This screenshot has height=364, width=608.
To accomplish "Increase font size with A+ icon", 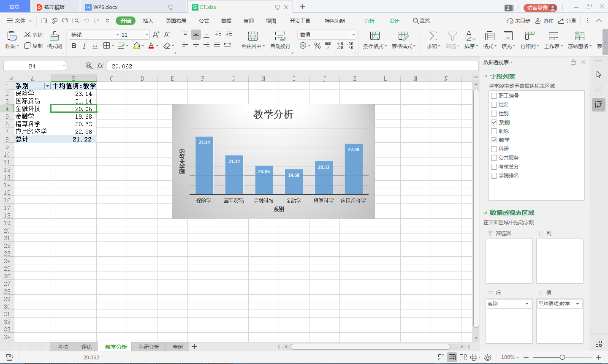I will point(156,35).
